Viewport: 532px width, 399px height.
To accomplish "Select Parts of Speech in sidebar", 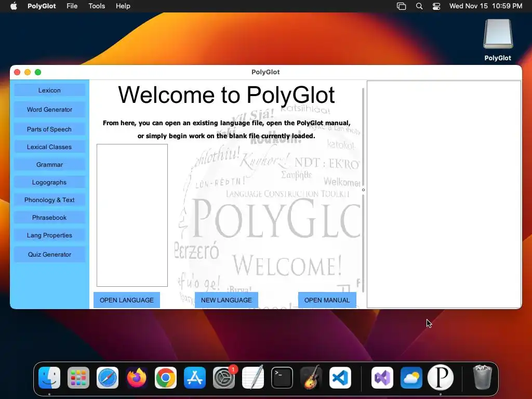I will coord(49,129).
